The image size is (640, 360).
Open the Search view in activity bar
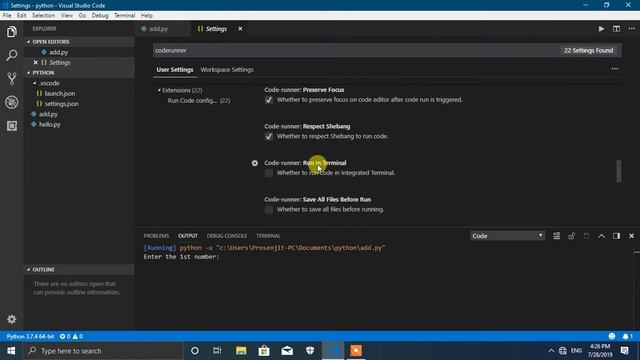click(x=11, y=55)
